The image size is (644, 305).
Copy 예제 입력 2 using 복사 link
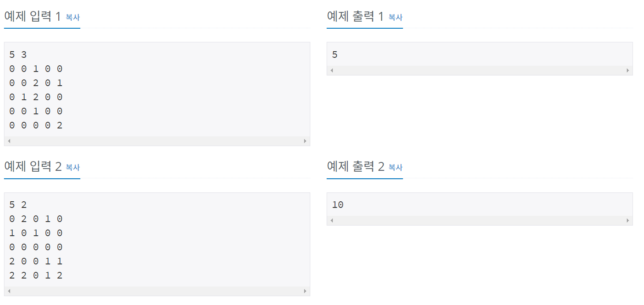(x=73, y=167)
